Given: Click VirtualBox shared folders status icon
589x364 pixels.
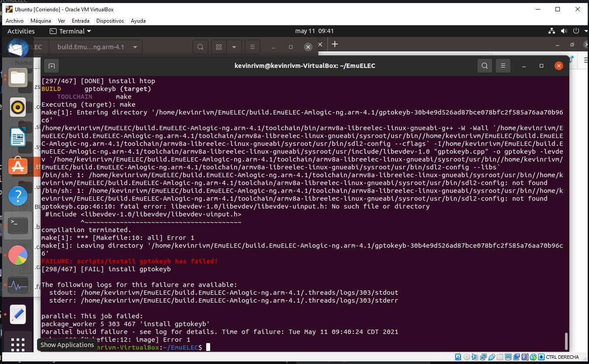Looking at the screenshot, I should [x=500, y=357].
